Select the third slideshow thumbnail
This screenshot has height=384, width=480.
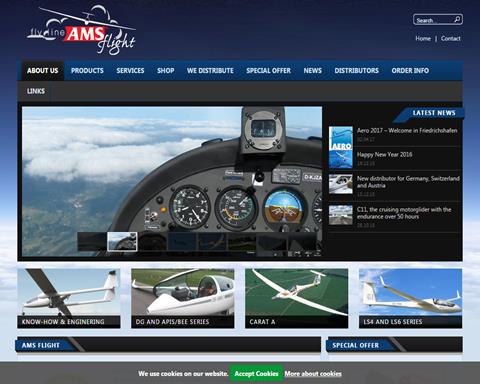pyautogui.click(x=152, y=242)
